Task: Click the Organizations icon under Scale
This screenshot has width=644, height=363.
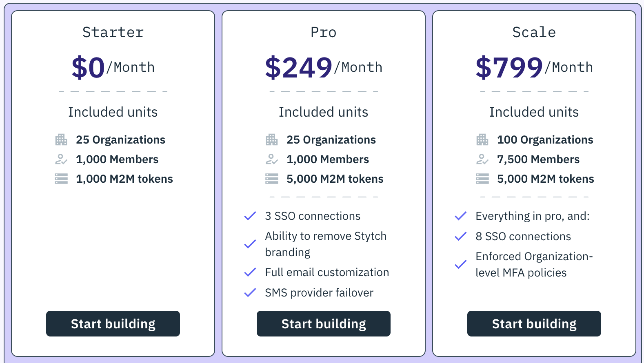Action: (482, 139)
